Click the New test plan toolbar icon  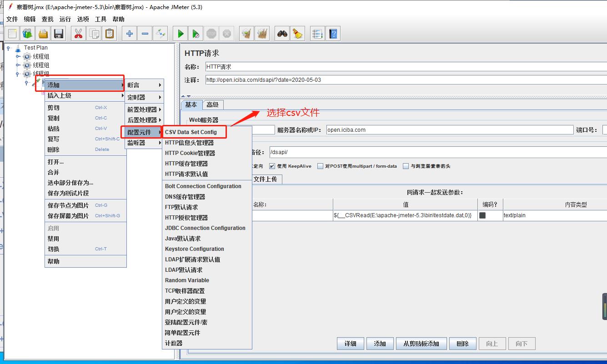[12, 34]
